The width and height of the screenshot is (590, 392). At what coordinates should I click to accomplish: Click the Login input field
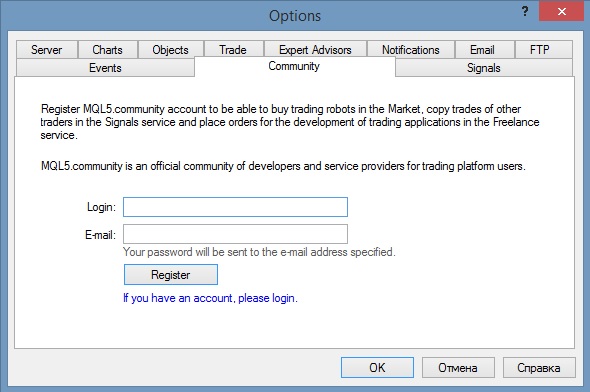[x=236, y=207]
